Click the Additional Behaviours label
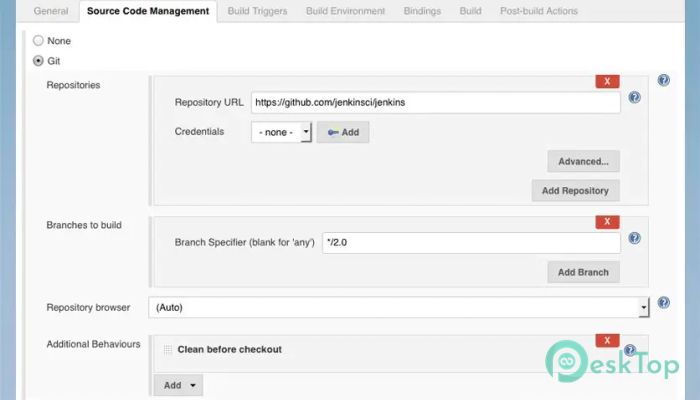 pos(93,344)
